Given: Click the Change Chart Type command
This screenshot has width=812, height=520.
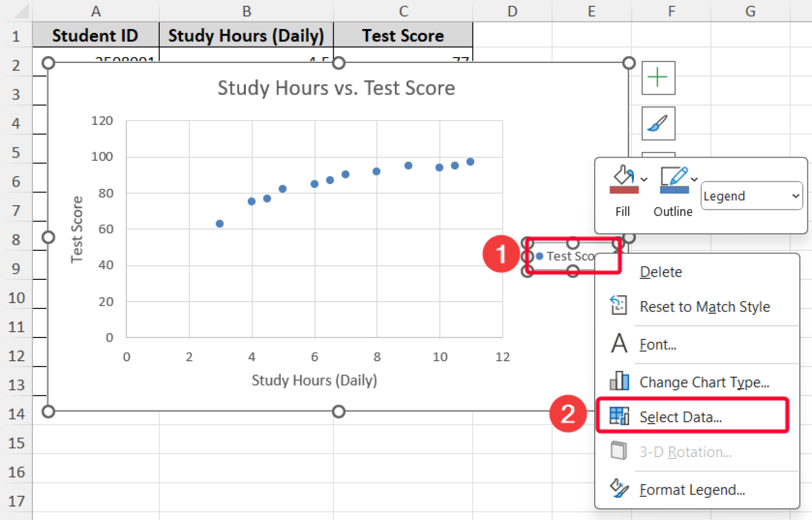Looking at the screenshot, I should (704, 381).
